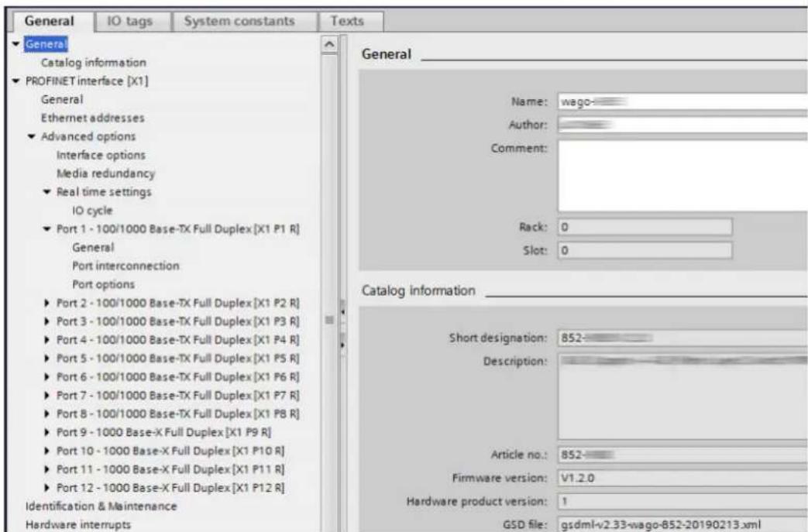This screenshot has width=808, height=532.
Task: Select Port 9 - 1000 Base-X row
Action: tap(164, 433)
